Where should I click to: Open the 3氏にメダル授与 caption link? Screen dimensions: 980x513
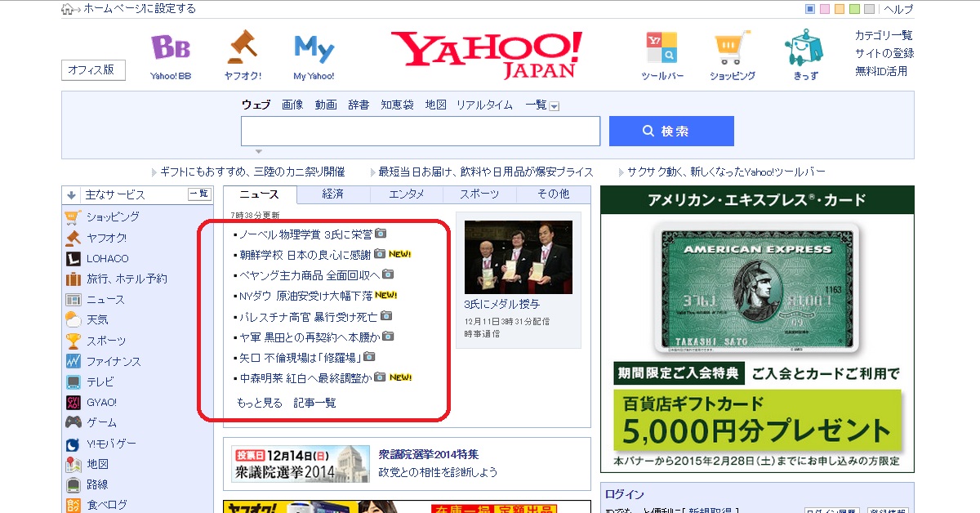pyautogui.click(x=501, y=304)
